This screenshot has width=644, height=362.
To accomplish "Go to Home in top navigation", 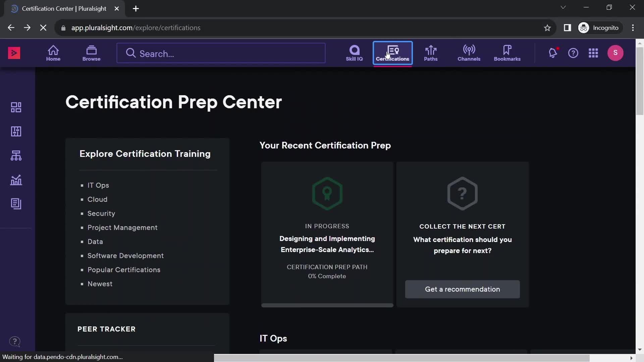I will [53, 53].
